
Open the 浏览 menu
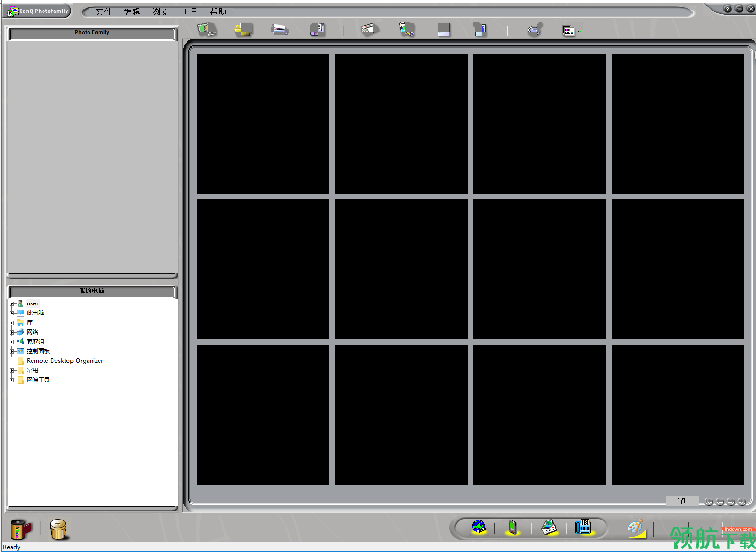pyautogui.click(x=161, y=11)
